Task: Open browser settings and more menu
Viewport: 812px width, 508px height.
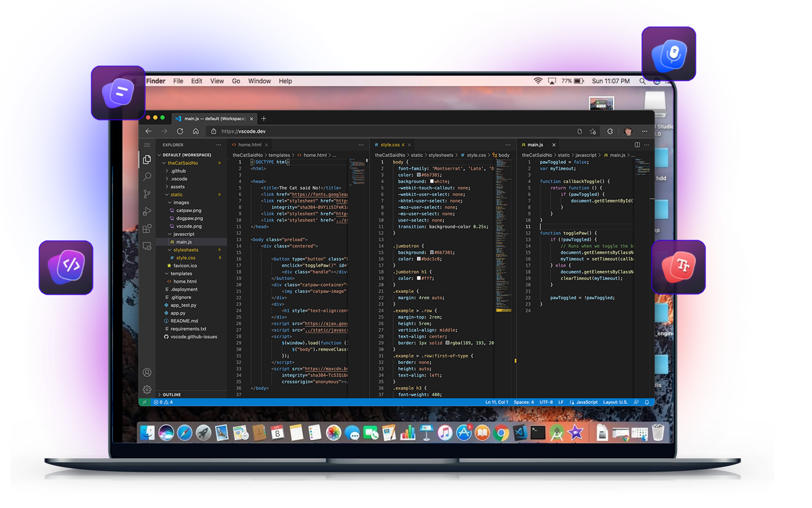Action: point(645,131)
